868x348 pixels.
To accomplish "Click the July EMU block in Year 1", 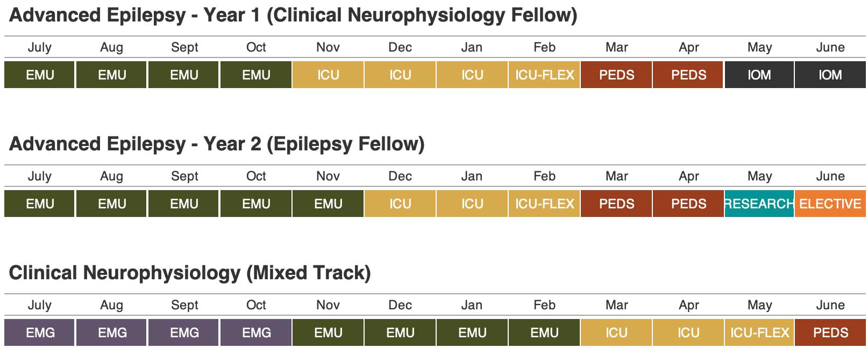I will 40,75.
